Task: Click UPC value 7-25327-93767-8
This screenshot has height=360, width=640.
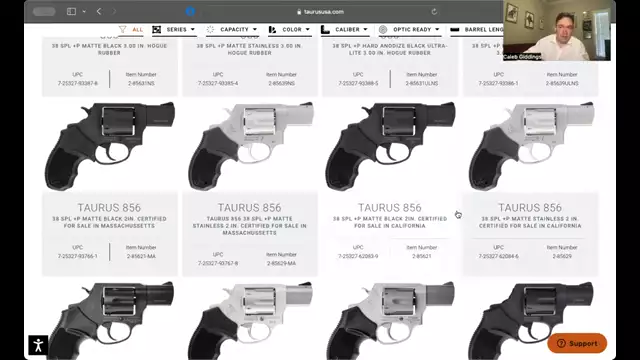Action: [x=218, y=263]
